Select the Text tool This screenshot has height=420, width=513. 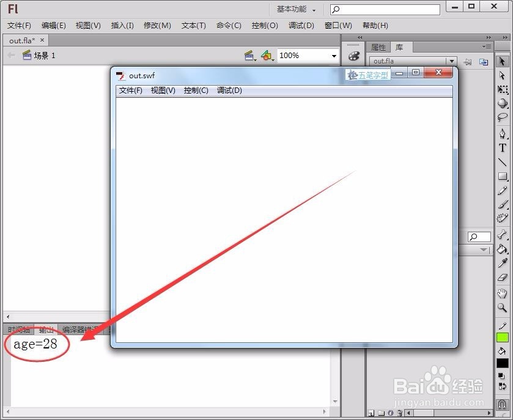502,148
